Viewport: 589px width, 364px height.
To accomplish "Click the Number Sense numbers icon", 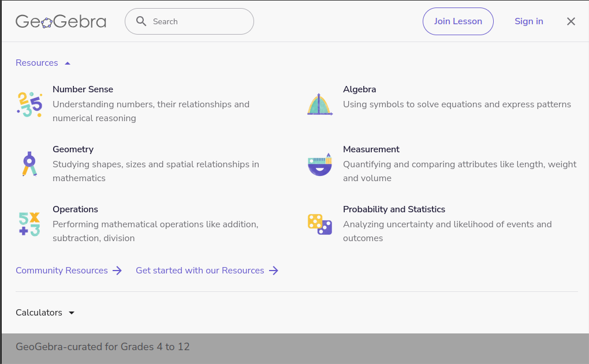I will point(29,104).
